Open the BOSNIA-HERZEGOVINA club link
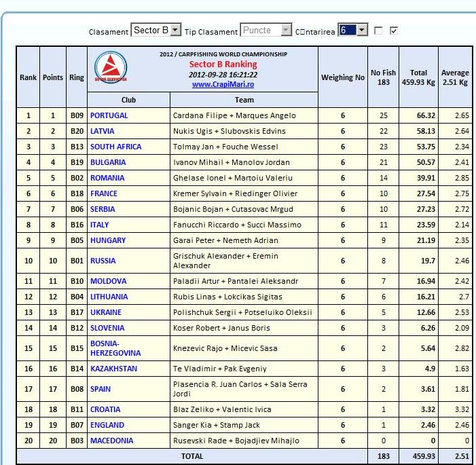Viewport: 476px width, 465px height. coord(115,348)
